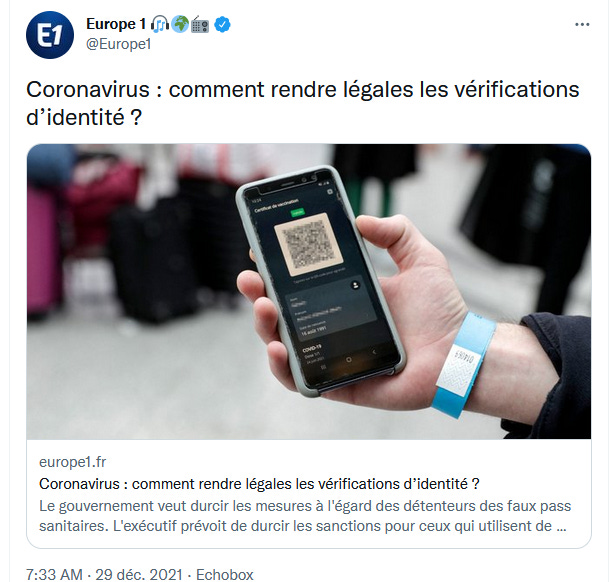Viewport: 609px width, 582px height.
Task: Click the Europe 1 profile avatar
Action: pyautogui.click(x=50, y=35)
